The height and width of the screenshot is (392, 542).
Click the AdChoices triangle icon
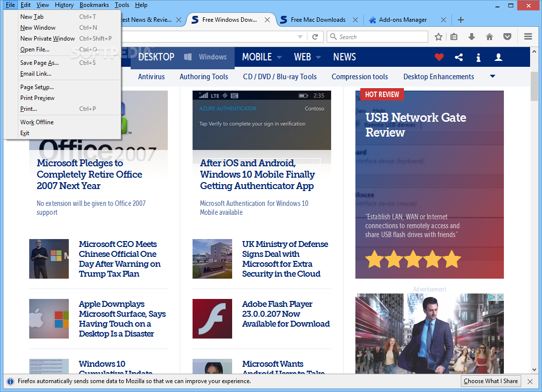(x=492, y=297)
